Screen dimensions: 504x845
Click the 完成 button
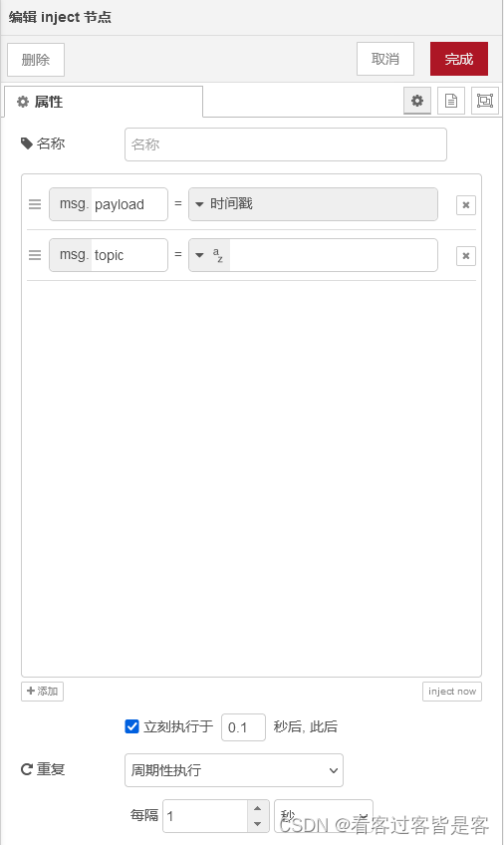(x=459, y=59)
